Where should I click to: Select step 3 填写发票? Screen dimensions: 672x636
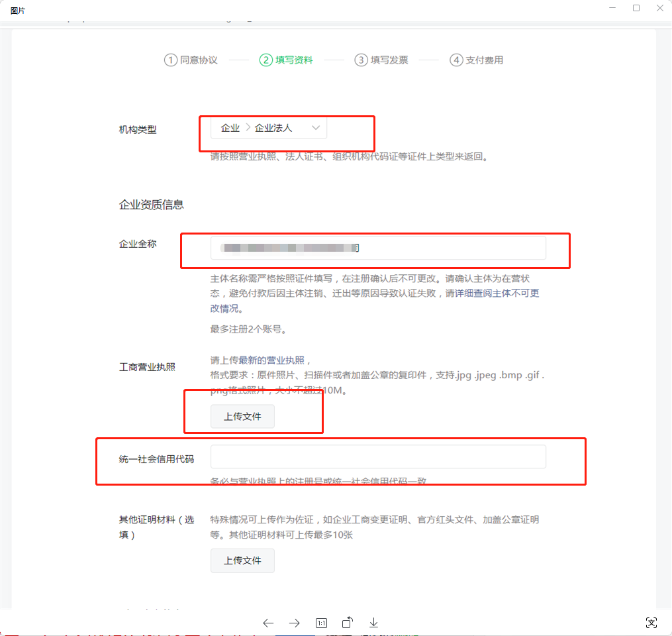[381, 60]
